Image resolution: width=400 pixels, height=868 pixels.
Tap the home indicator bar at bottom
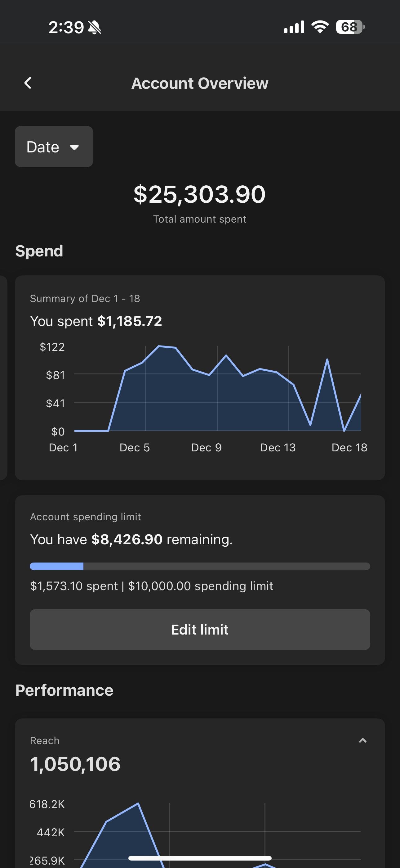pyautogui.click(x=200, y=858)
